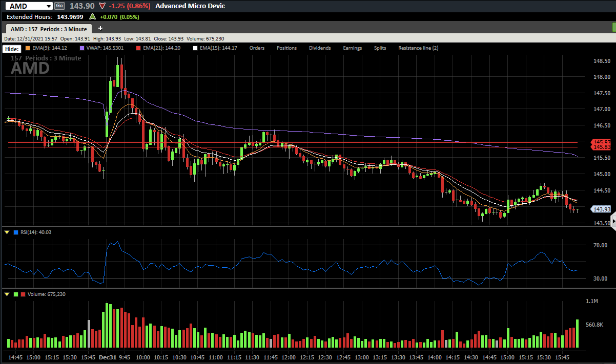Add a new chart tab with plus icon
This screenshot has height=364, width=616.
click(100, 29)
